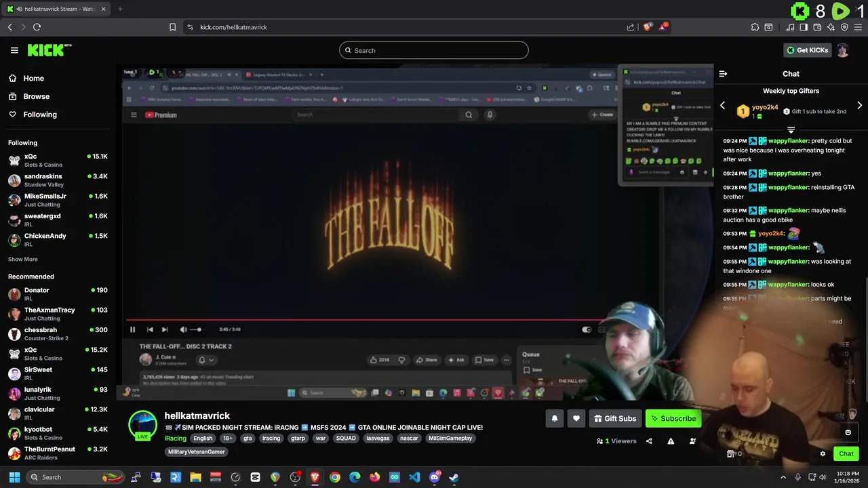Open the emote picker in chat

(x=848, y=432)
